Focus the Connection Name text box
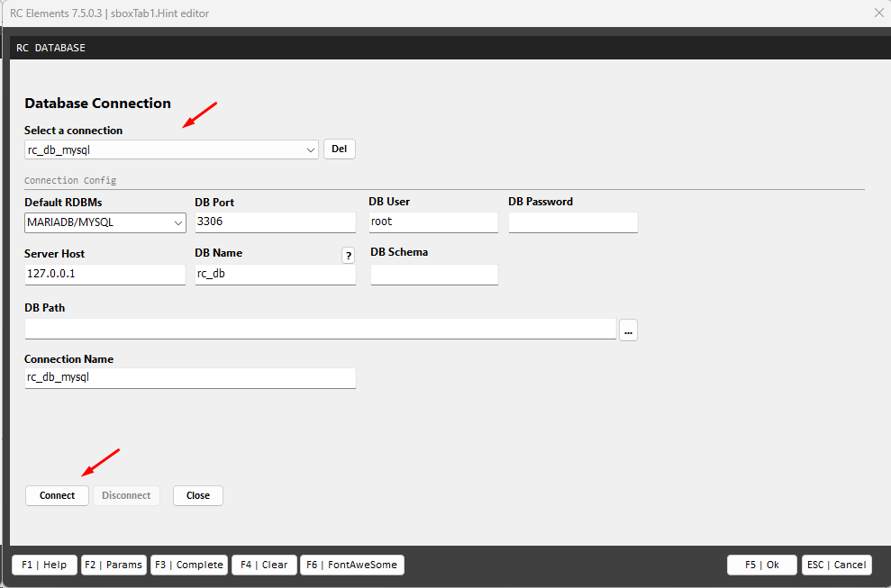This screenshot has height=588, width=891. pos(189,378)
